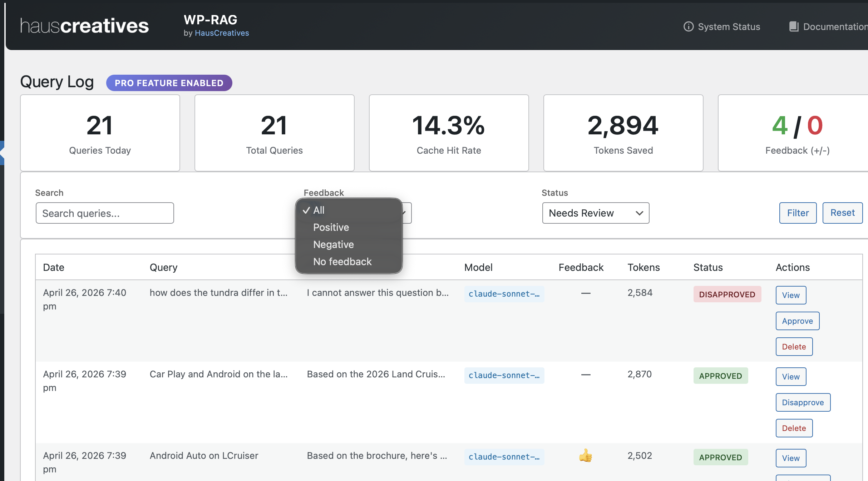Click the APPROVED badge in Car Play row

pyautogui.click(x=721, y=376)
